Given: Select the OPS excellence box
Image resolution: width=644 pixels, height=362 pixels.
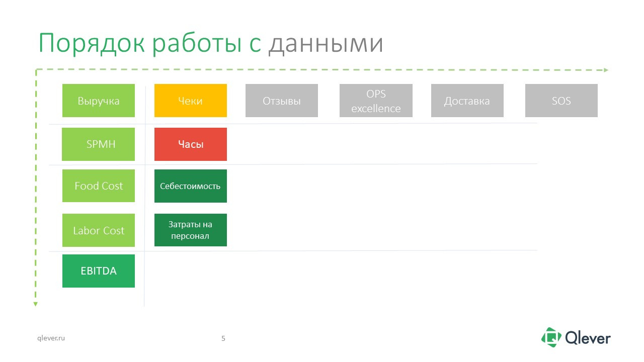Looking at the screenshot, I should click(x=376, y=101).
